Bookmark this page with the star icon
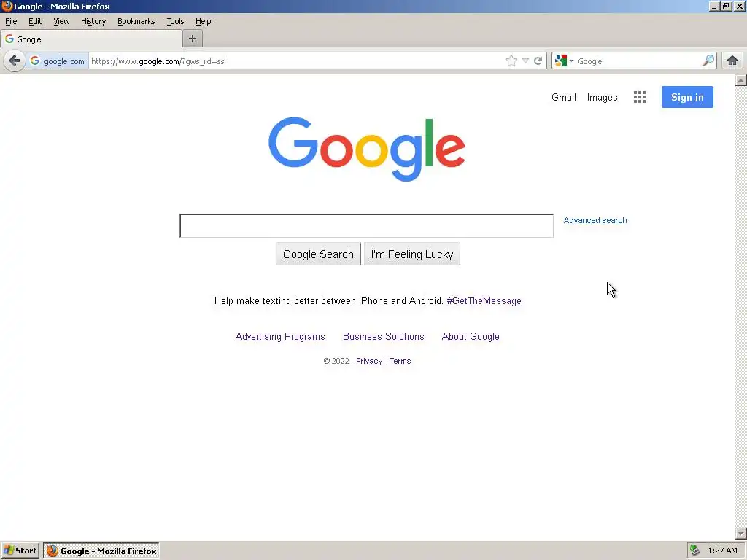Screen dimensions: 747x560 pyautogui.click(x=511, y=61)
